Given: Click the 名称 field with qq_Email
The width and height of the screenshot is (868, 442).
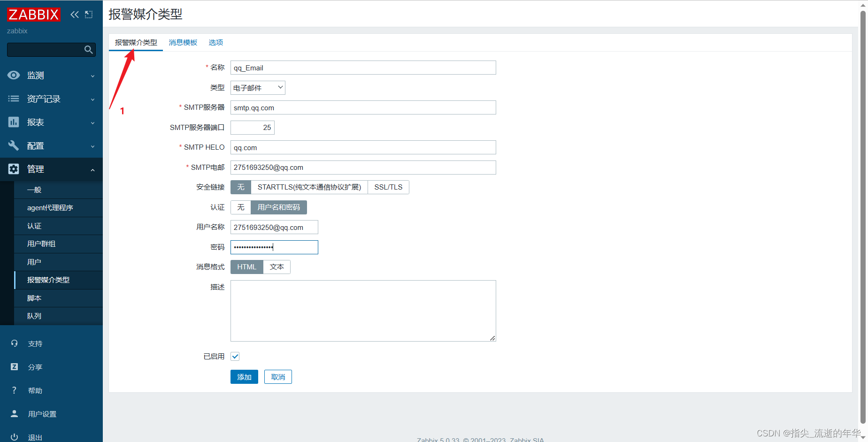Looking at the screenshot, I should click(x=363, y=68).
